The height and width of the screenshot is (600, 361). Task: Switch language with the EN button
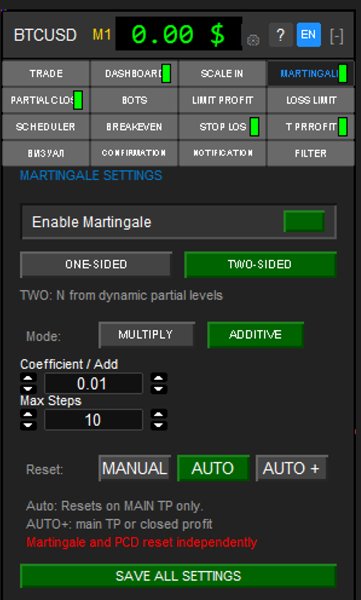pyautogui.click(x=309, y=35)
